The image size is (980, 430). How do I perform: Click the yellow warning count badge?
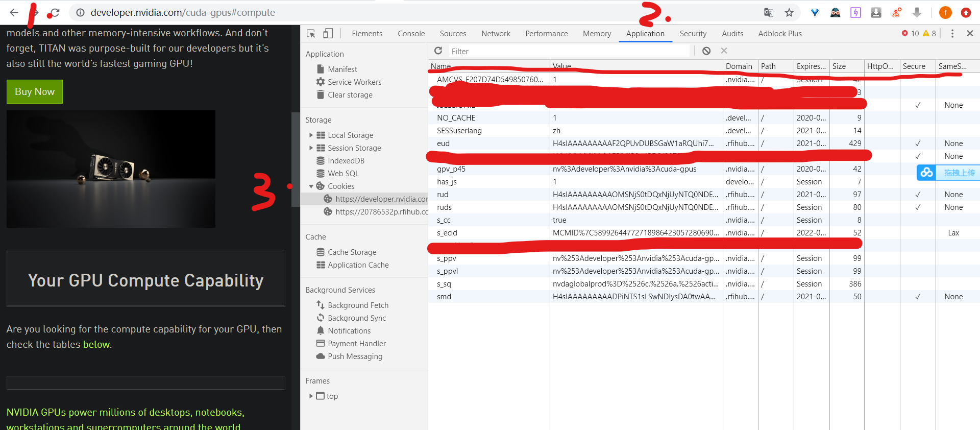(929, 33)
